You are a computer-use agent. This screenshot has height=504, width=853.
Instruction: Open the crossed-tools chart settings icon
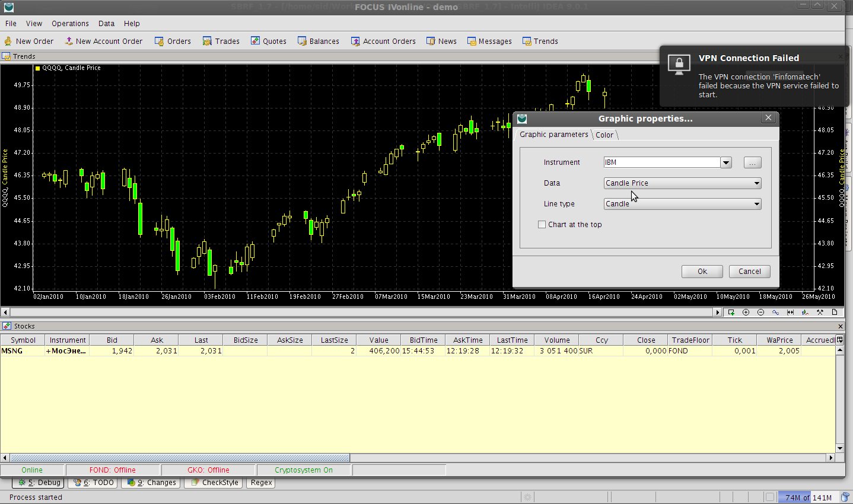pos(820,312)
